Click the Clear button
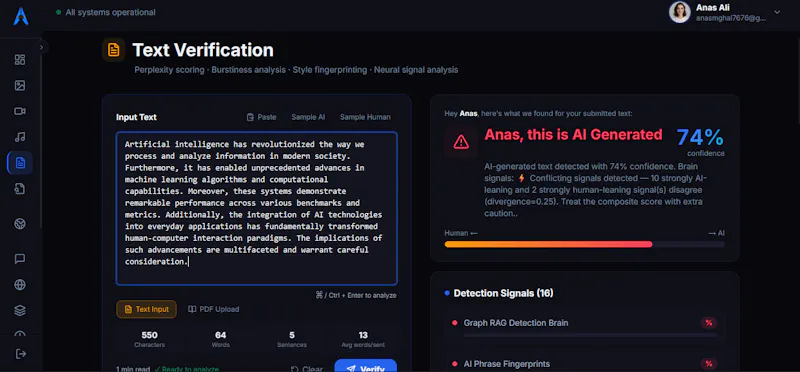Screen dimensions: 800x372 tap(307, 369)
